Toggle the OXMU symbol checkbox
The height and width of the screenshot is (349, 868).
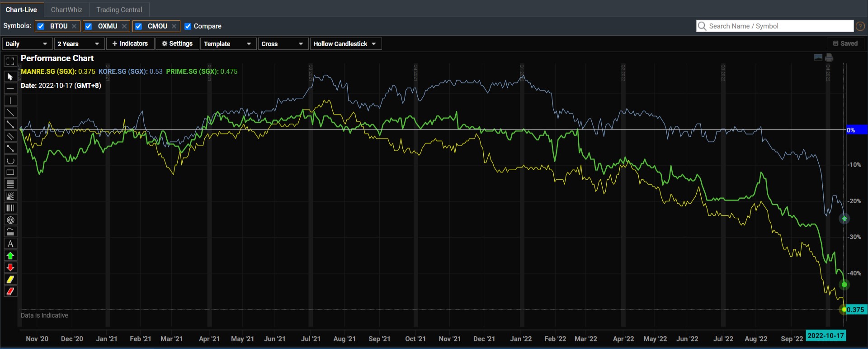(89, 26)
